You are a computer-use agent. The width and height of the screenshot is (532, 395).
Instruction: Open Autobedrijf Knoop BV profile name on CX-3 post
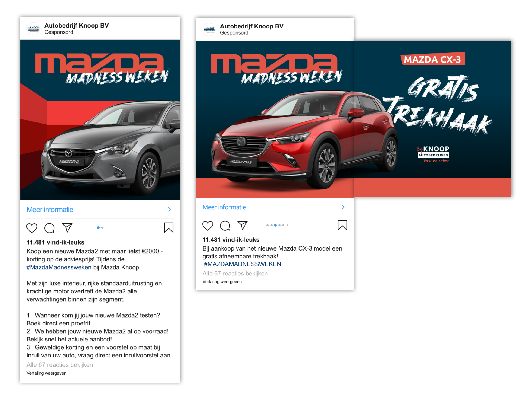coord(252,26)
